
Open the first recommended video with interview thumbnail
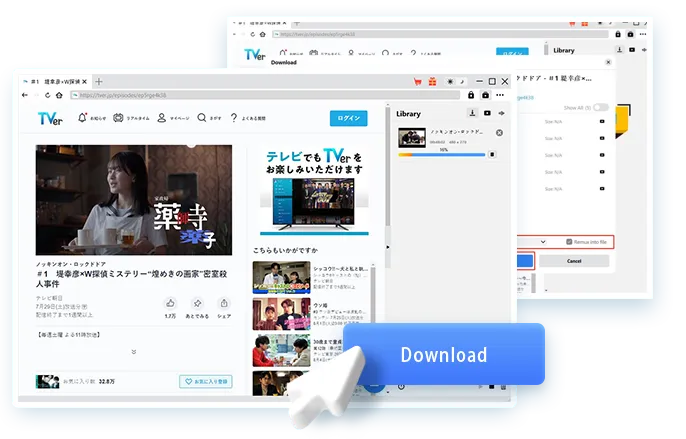tap(281, 277)
